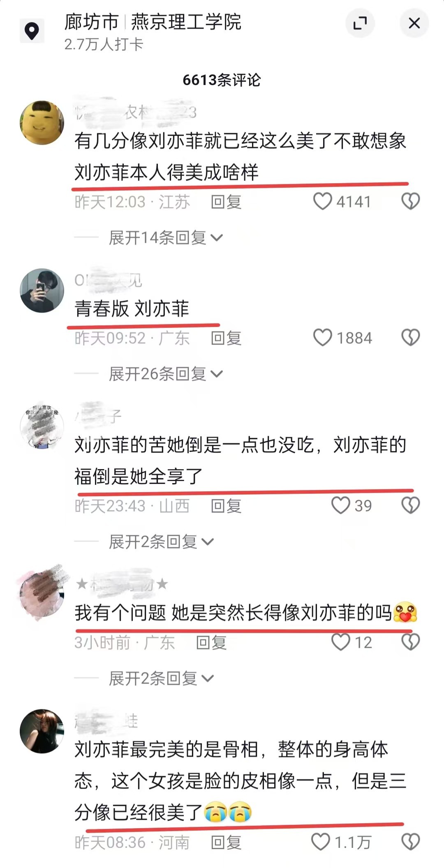Like the 青春版 刘亦菲 comment
This screenshot has height=868, width=444.
323,338
